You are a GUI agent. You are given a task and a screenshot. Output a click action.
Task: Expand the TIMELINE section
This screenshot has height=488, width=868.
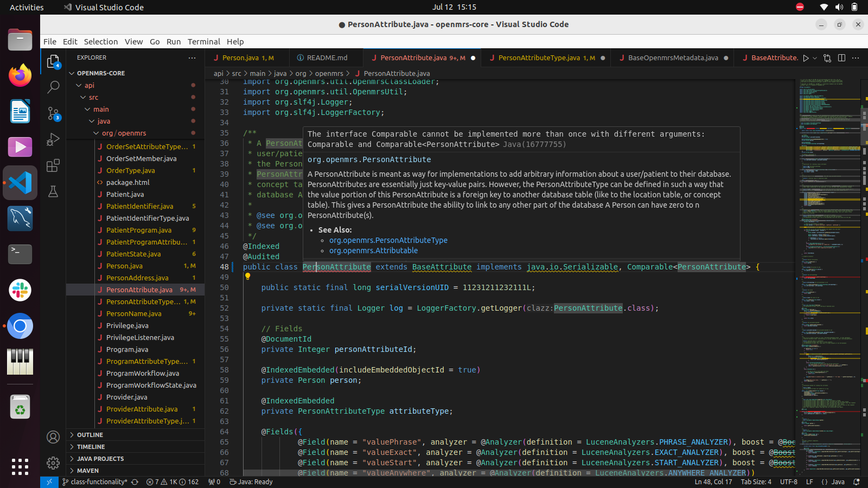135,447
